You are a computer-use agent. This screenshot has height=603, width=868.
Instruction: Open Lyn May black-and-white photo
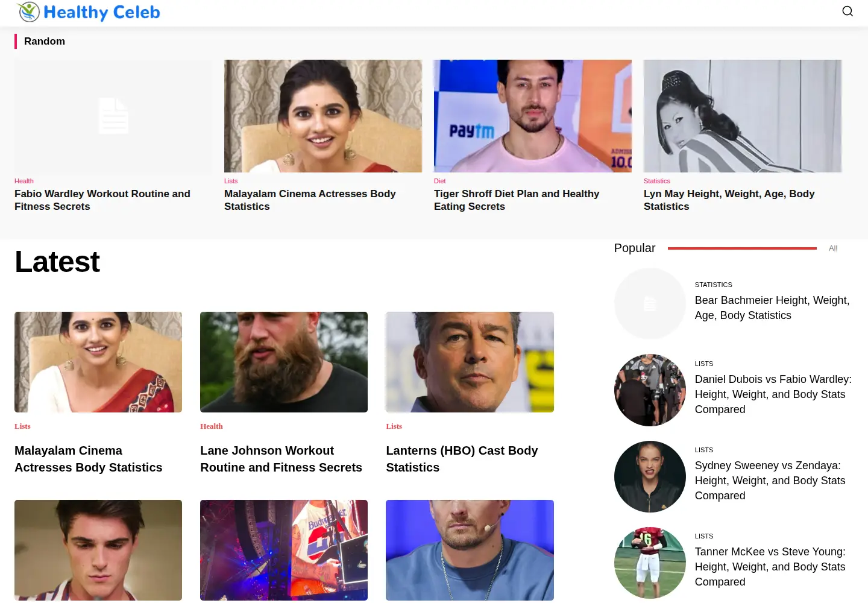743,116
